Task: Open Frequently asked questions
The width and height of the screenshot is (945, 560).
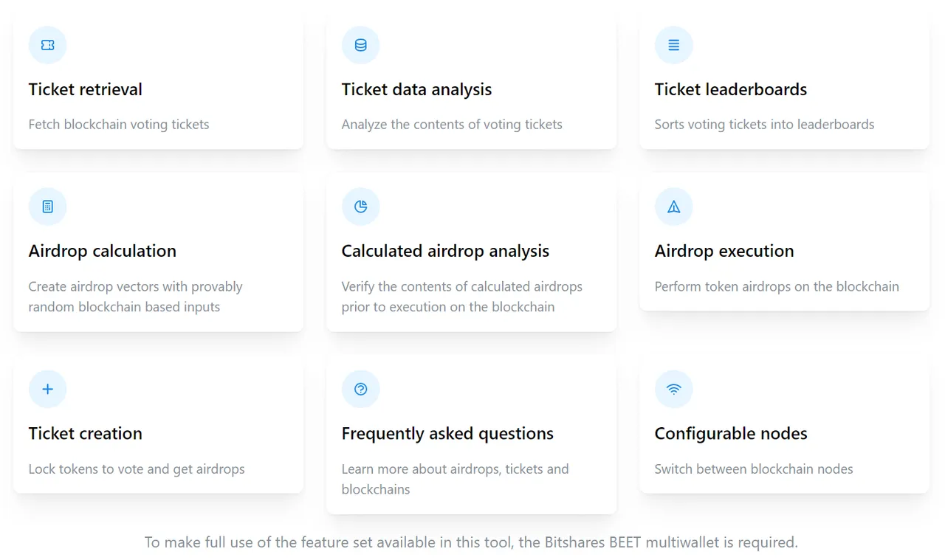Action: coord(447,433)
